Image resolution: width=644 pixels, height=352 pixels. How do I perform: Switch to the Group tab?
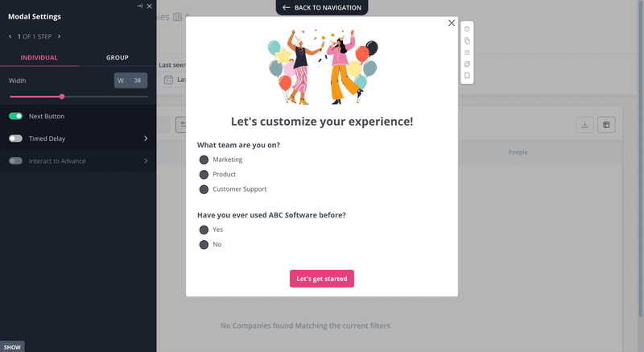tap(118, 58)
